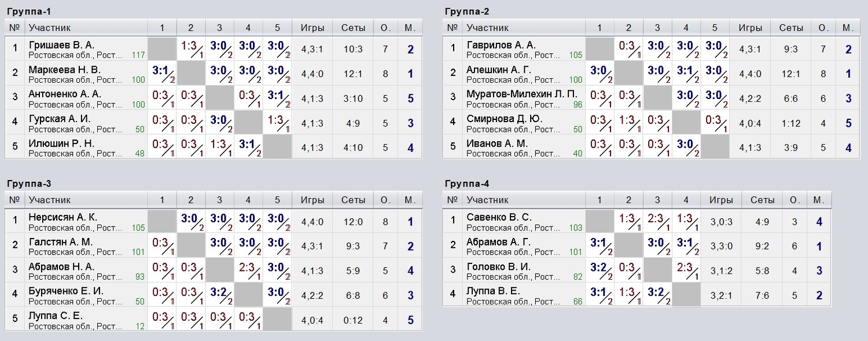Select the Игры column header in Группа-2
This screenshot has height=341, width=868.
(x=750, y=27)
